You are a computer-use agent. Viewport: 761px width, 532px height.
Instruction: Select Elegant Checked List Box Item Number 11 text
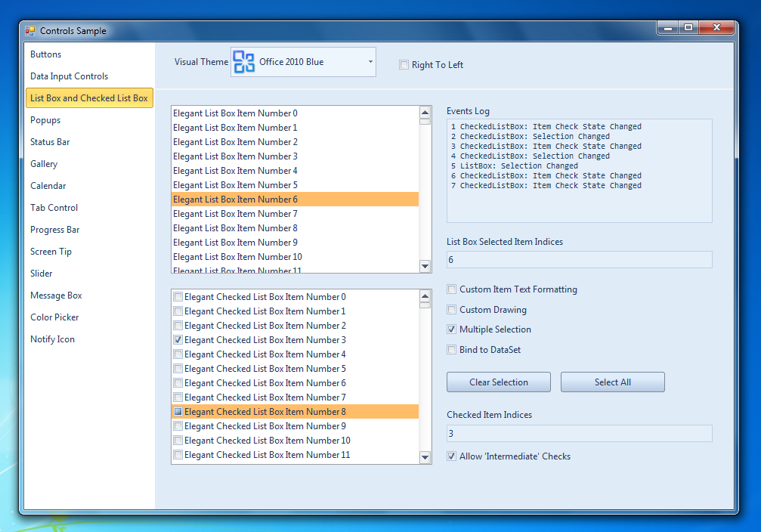coord(267,455)
